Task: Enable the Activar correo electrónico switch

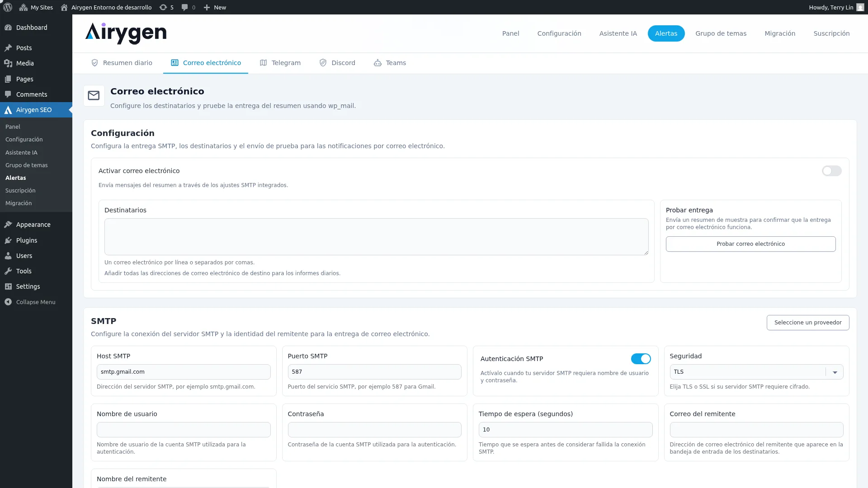Action: pos(831,171)
